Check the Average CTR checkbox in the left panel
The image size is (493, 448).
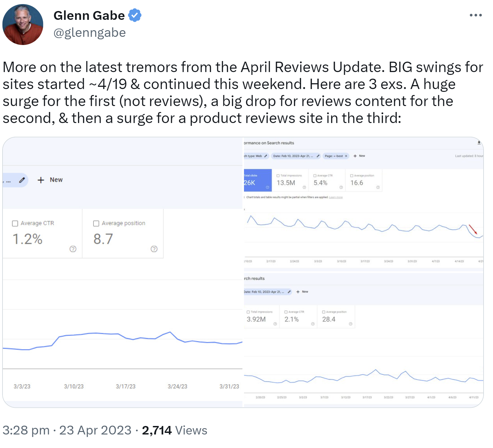point(15,223)
